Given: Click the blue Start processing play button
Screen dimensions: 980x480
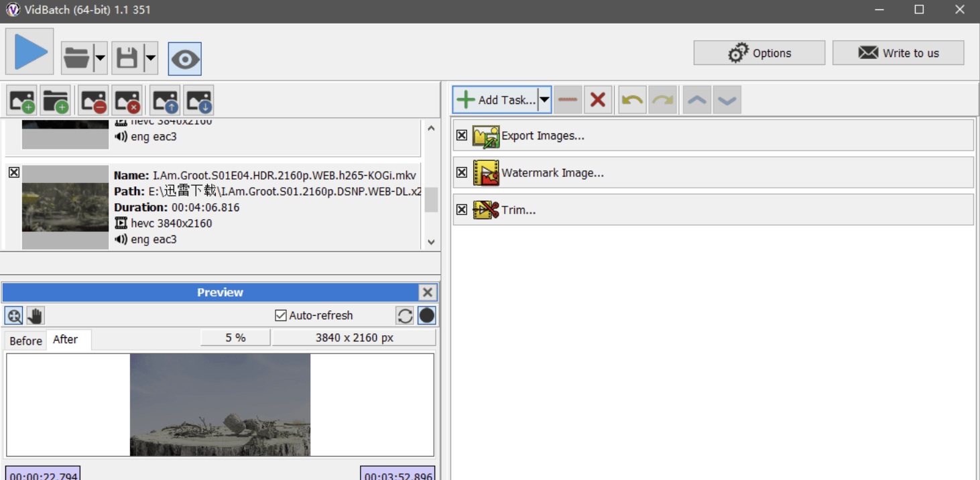Looking at the screenshot, I should pyautogui.click(x=30, y=52).
